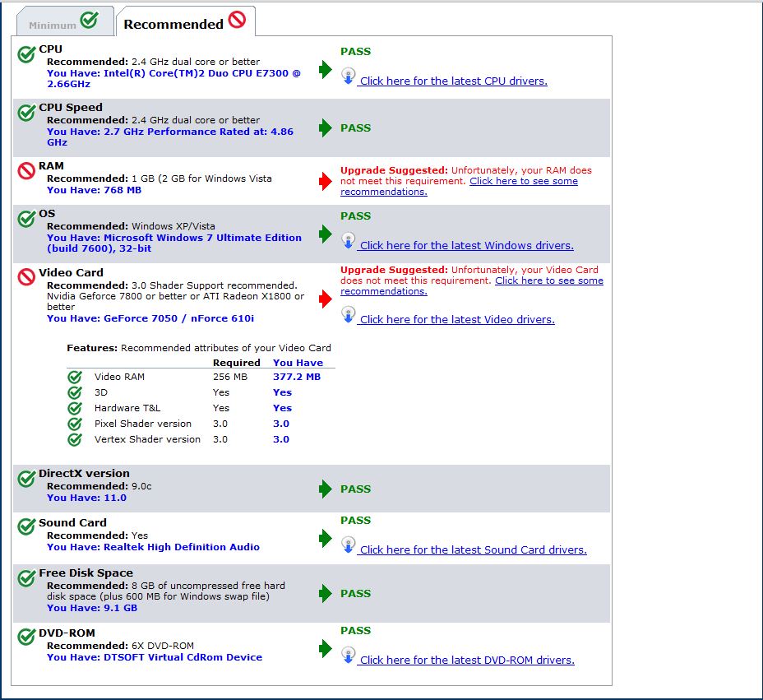Click the check icon next to Hardware T&L

click(x=75, y=409)
